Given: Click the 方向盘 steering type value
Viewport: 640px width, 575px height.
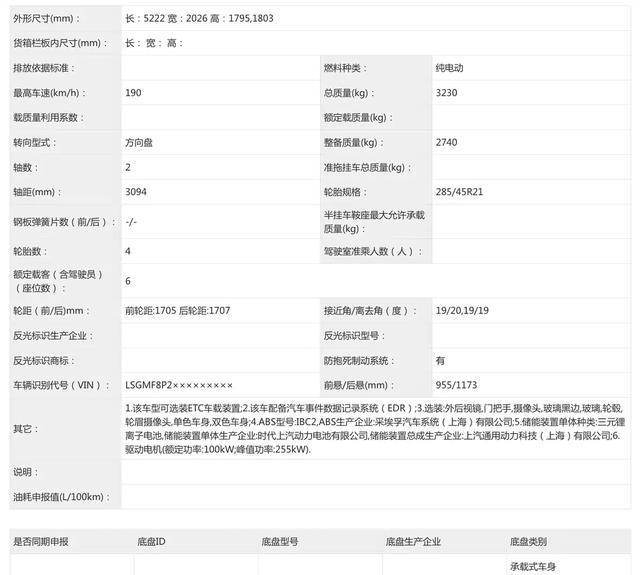Looking at the screenshot, I should (140, 142).
